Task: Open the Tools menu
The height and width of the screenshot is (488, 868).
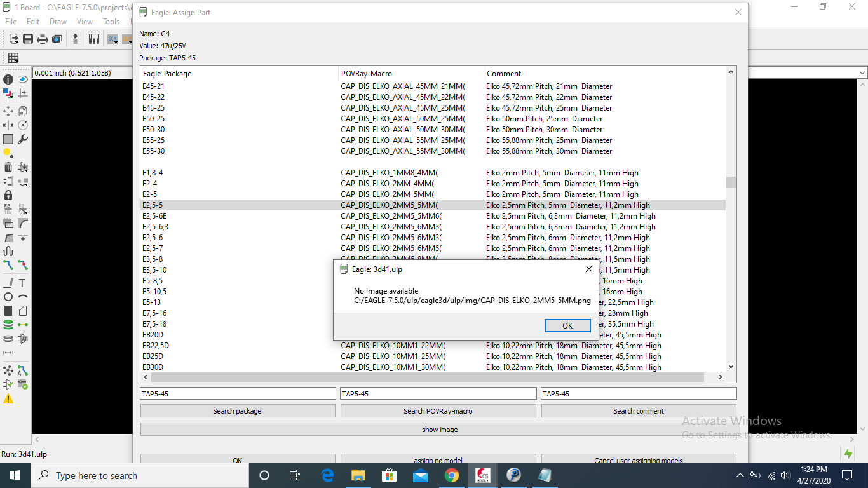Action: 111,22
